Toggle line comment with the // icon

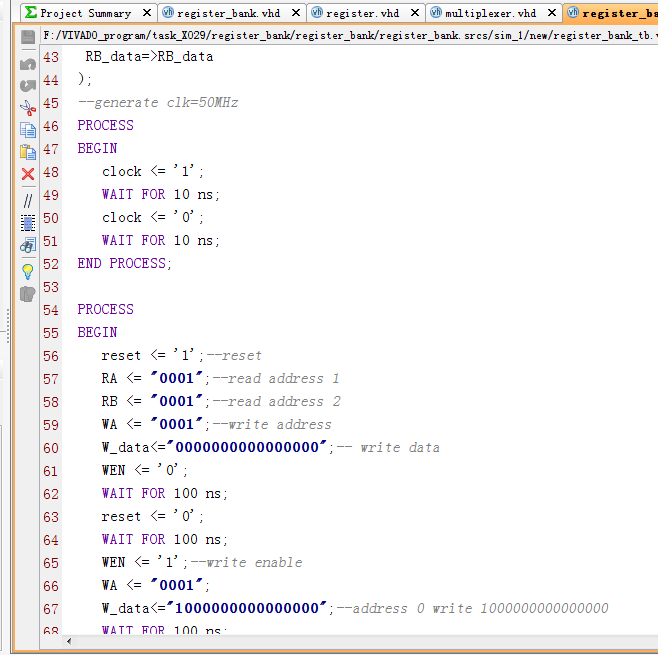tap(28, 201)
